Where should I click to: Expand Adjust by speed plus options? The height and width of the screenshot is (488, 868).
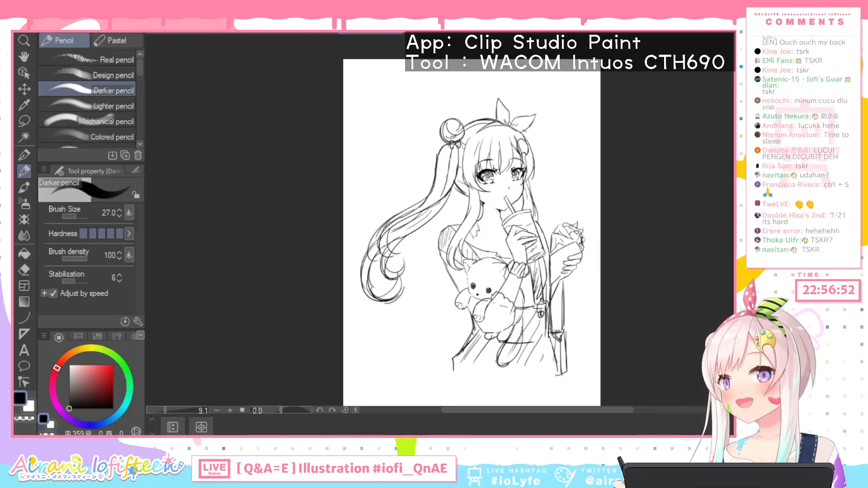click(44, 293)
